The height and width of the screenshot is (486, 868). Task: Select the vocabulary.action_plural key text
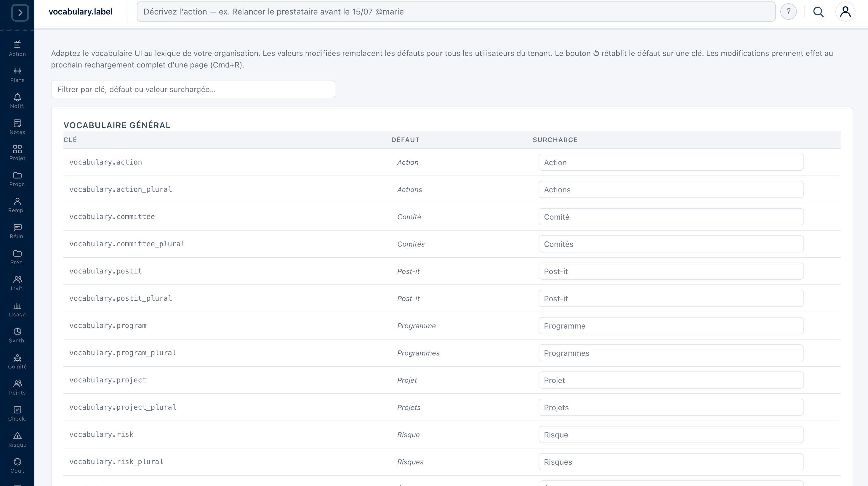121,189
